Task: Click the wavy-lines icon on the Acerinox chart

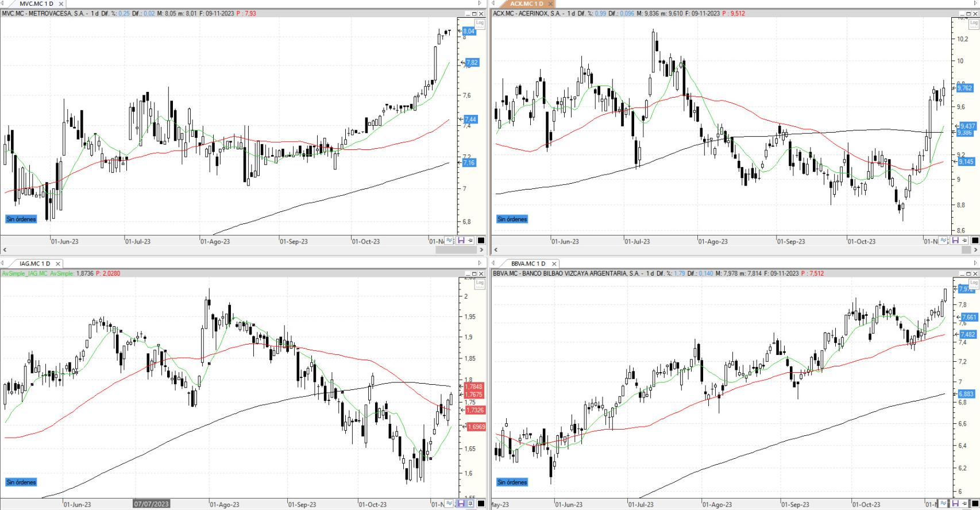Action: coord(944,241)
